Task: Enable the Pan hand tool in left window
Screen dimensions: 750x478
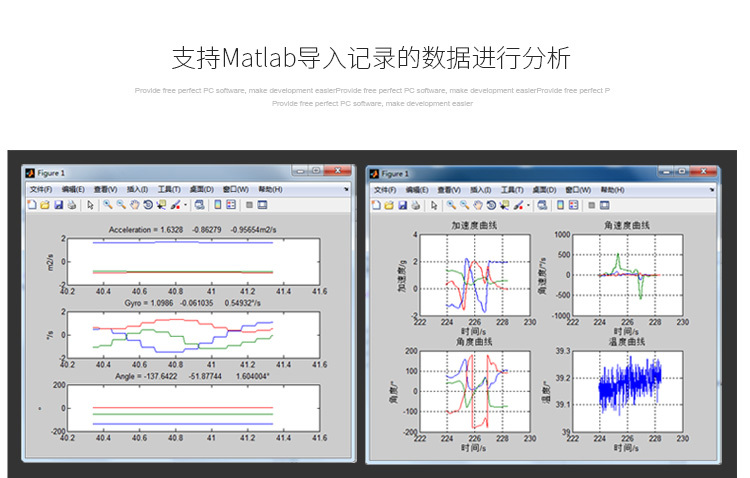Action: pyautogui.click(x=134, y=205)
